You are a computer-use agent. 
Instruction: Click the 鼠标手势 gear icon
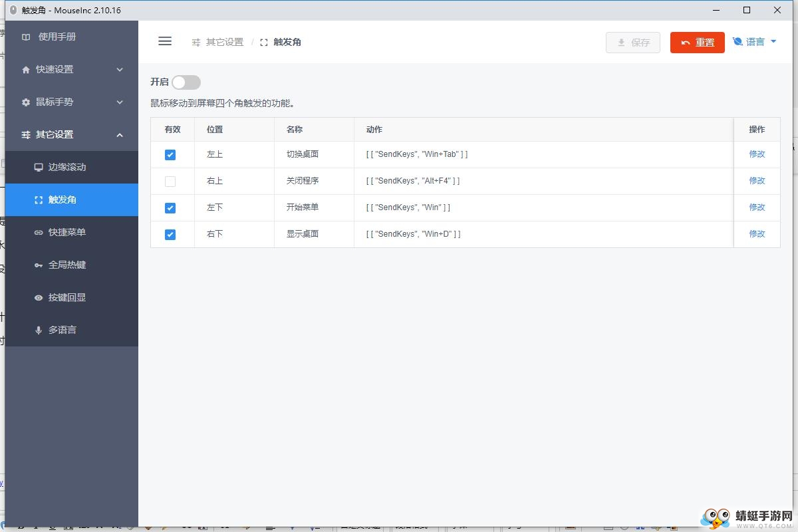click(26, 102)
